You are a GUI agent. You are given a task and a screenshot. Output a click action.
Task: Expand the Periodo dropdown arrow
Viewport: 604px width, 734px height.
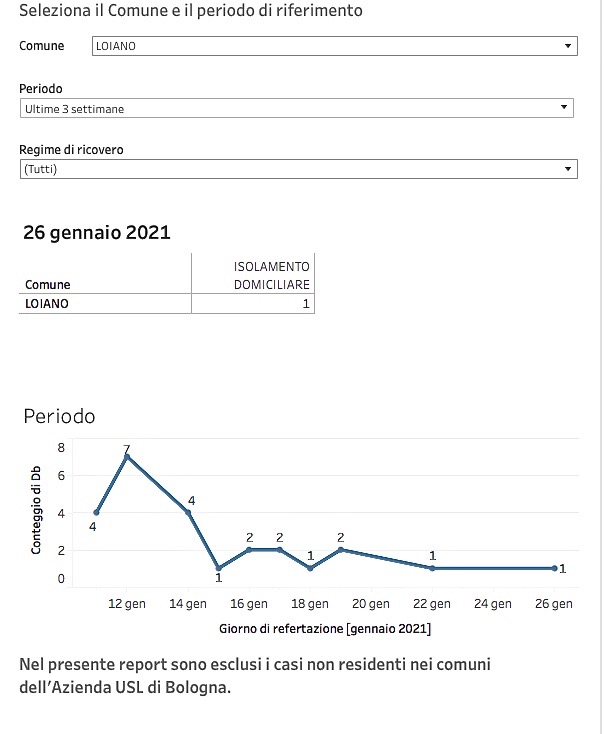[564, 108]
